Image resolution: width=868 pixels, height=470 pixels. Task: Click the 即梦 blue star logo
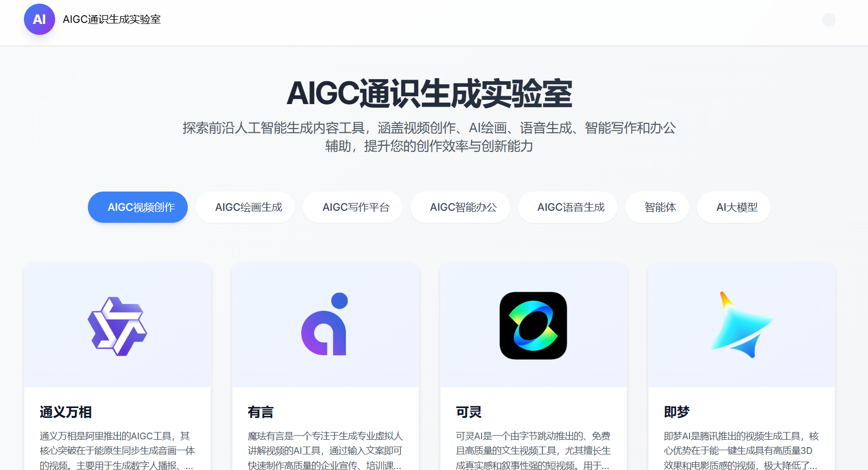(741, 325)
